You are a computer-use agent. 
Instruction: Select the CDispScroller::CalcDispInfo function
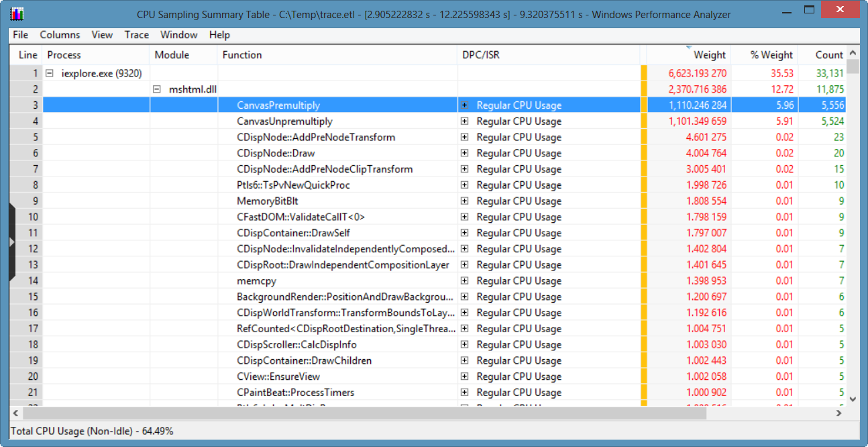click(296, 345)
